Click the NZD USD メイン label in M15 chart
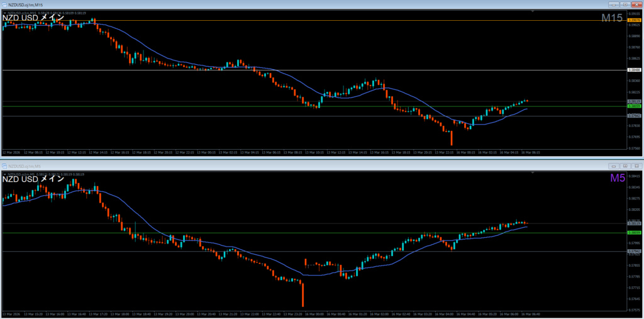 click(x=33, y=18)
